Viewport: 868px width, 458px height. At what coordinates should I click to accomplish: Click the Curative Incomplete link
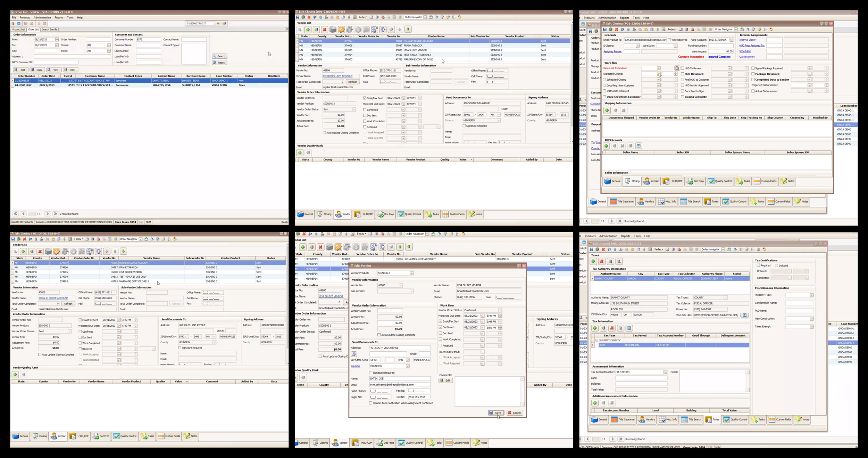(691, 57)
